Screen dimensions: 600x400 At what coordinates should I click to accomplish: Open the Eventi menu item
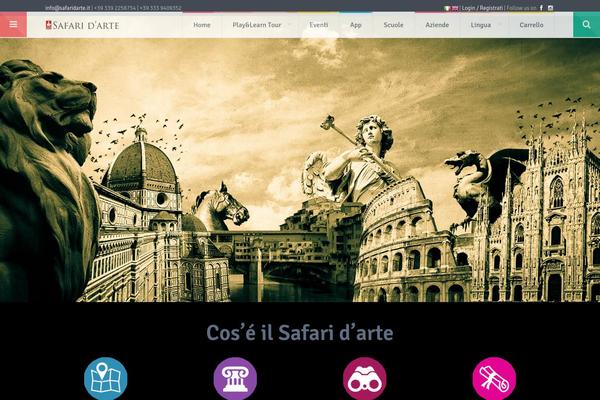[x=318, y=25]
